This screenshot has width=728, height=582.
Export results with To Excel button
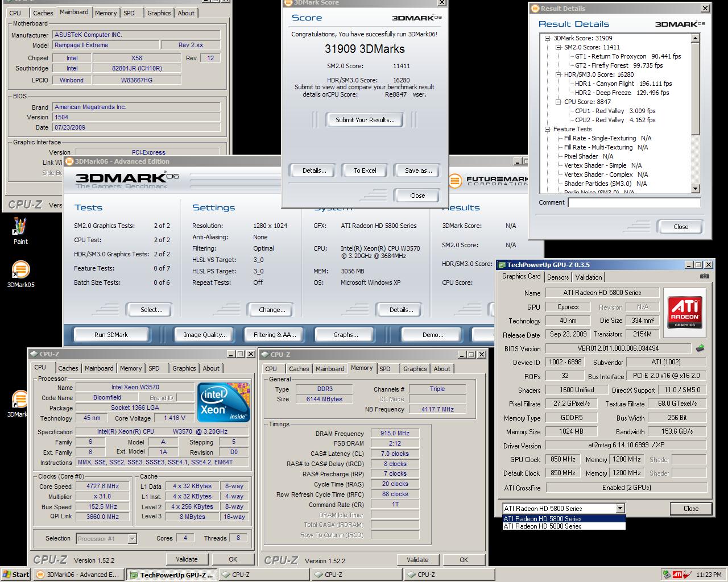(x=365, y=171)
